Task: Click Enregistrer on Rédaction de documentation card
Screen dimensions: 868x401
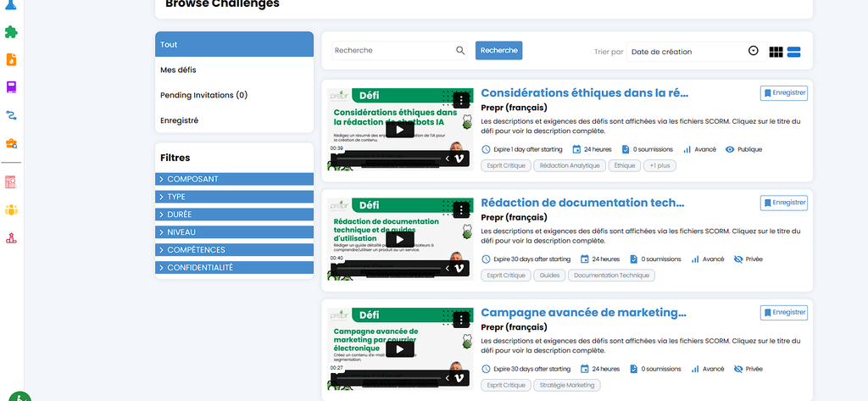Action: tap(784, 203)
